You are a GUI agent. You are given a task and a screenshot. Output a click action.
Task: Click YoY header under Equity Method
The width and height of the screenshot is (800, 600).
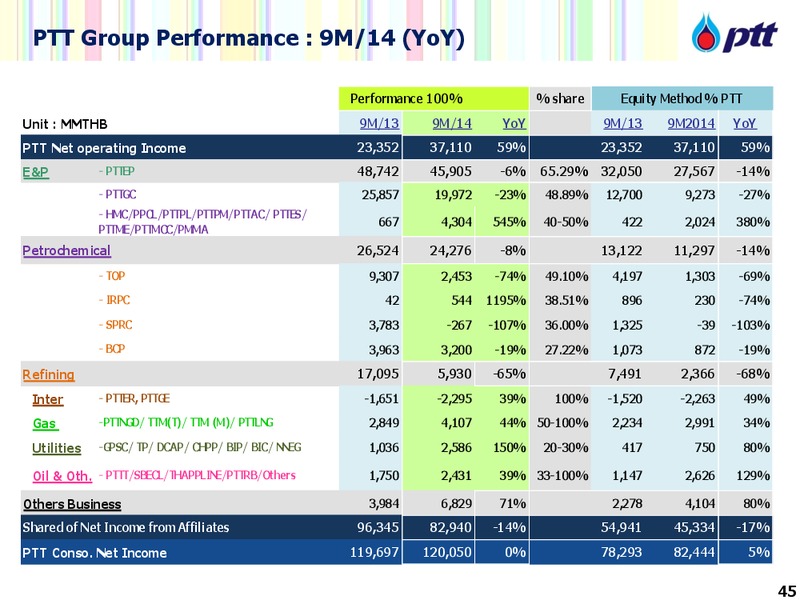[744, 123]
